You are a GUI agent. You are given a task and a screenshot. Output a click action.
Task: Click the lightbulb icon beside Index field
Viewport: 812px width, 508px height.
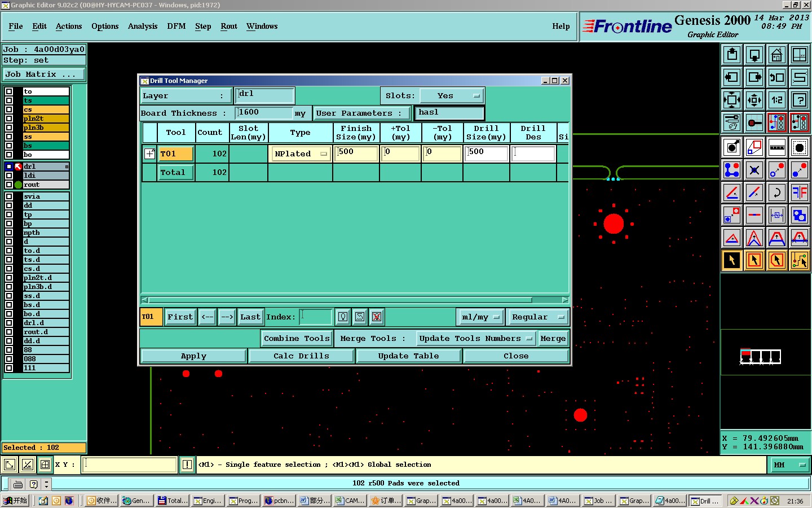[343, 317]
